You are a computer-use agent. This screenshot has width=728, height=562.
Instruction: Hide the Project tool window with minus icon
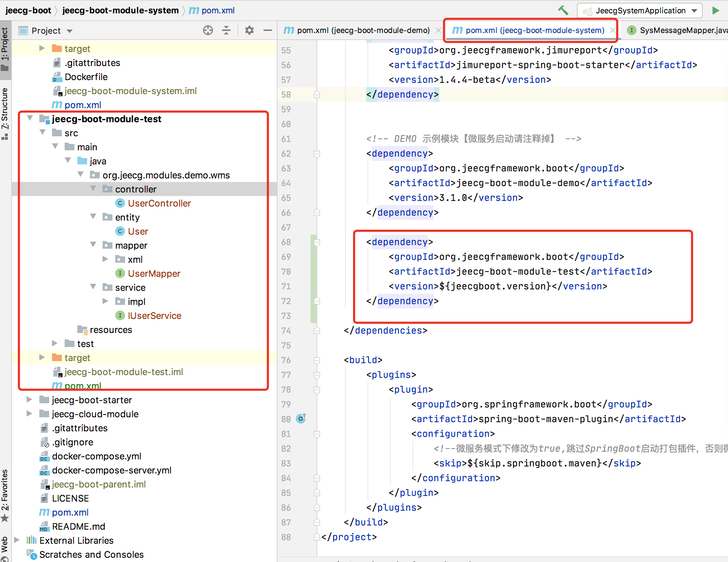(x=268, y=31)
